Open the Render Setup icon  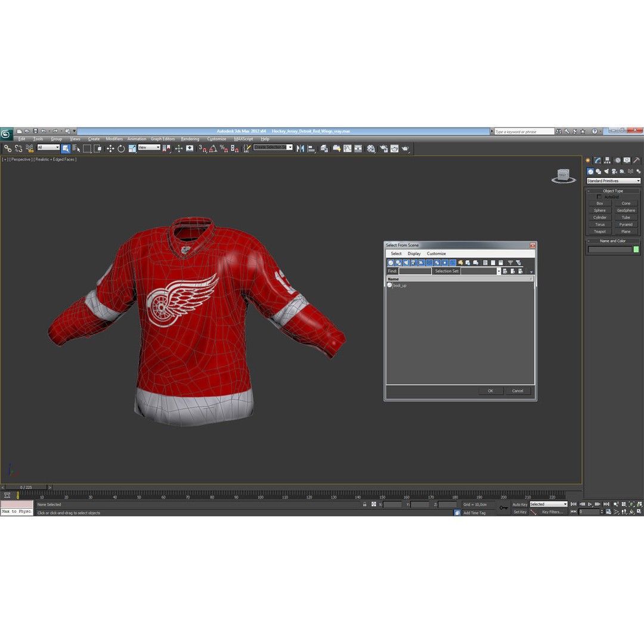tap(384, 148)
